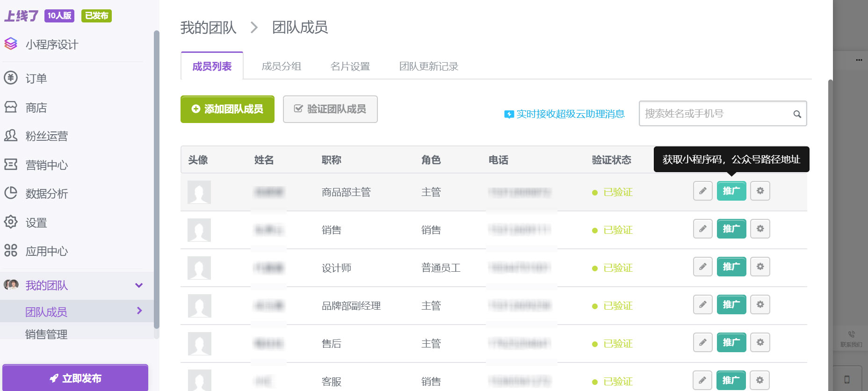Edit the 售后 member row

coord(702,342)
